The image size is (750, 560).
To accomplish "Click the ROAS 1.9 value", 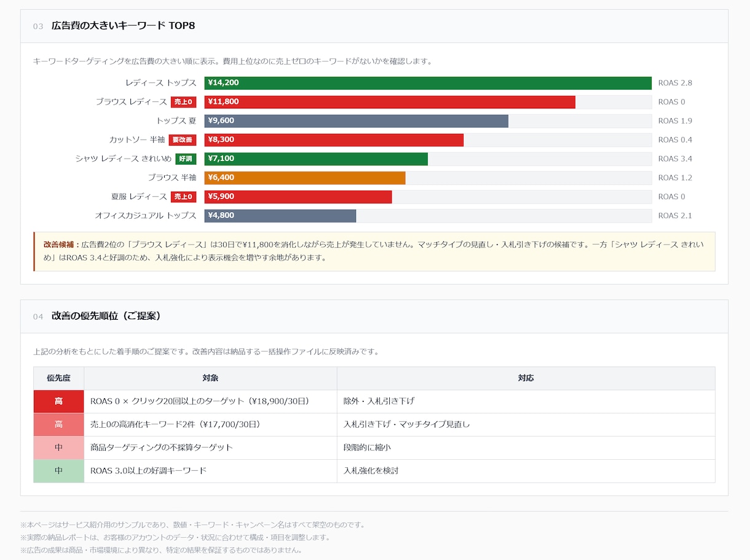I will tap(675, 121).
